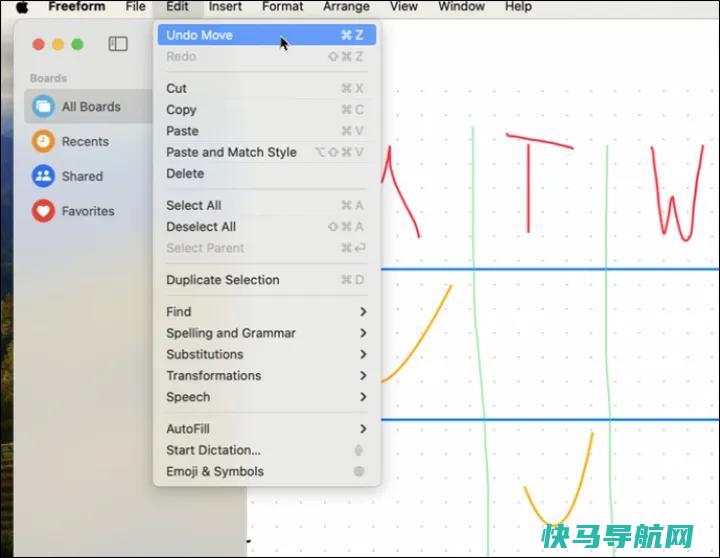Expand Spelling and Grammar submenu

tap(267, 333)
